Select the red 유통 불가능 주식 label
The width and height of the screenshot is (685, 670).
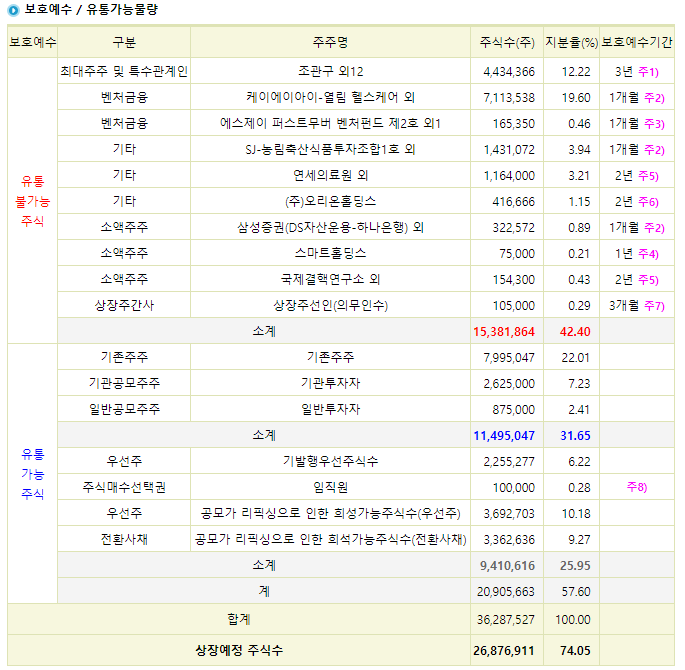pos(33,201)
